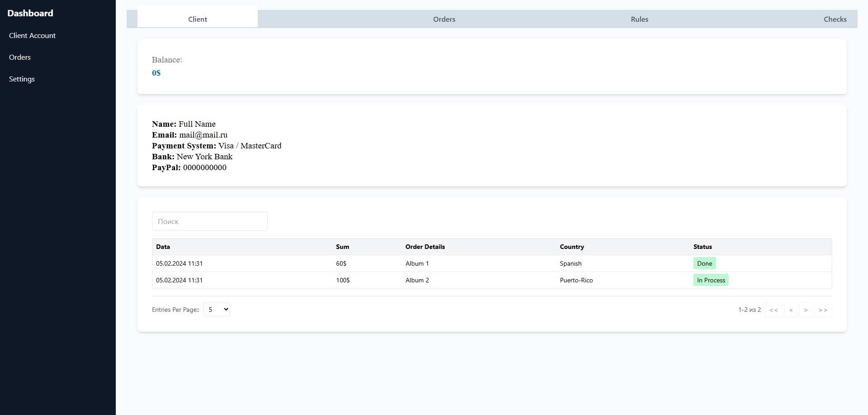
Task: Click the Data column header
Action: tap(163, 247)
